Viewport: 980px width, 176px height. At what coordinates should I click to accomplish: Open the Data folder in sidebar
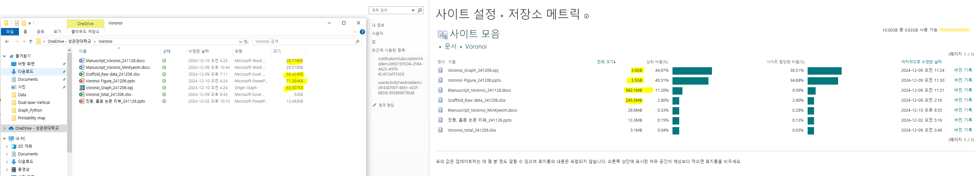coord(22,95)
